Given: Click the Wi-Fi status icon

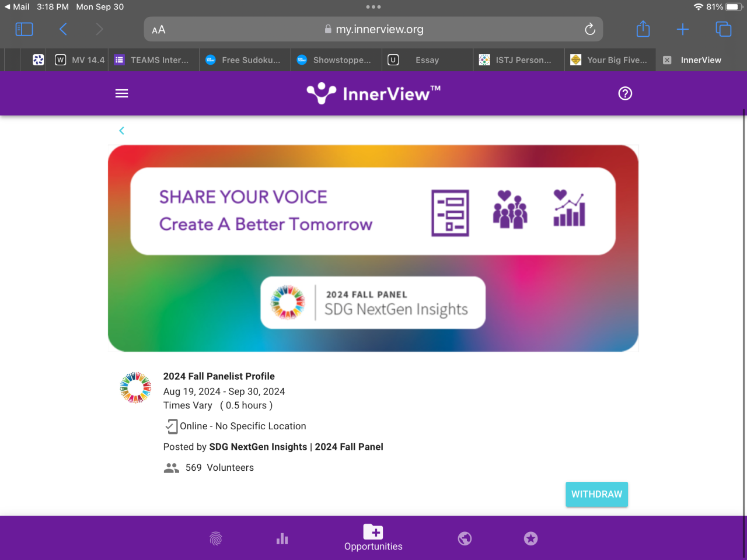Looking at the screenshot, I should [x=698, y=7].
